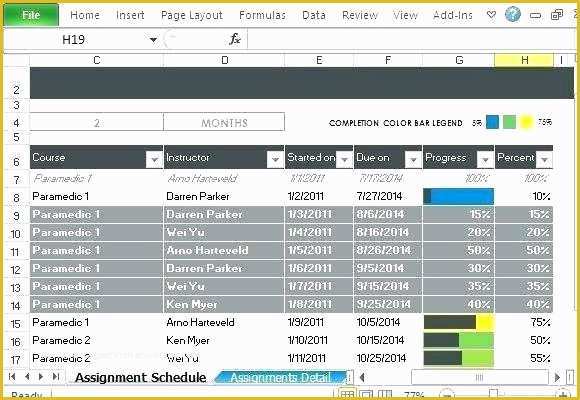Select column D header
The height and width of the screenshot is (400, 580).
pos(224,60)
